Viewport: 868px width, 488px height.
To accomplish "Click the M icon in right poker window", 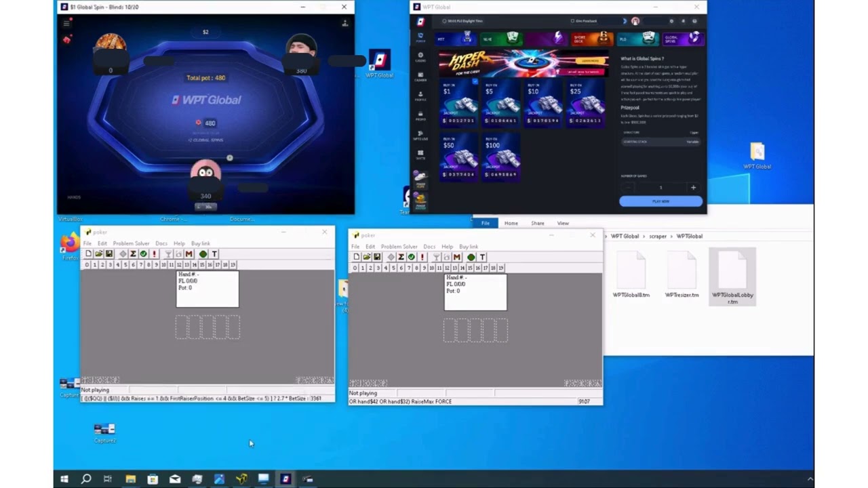I will 457,258.
